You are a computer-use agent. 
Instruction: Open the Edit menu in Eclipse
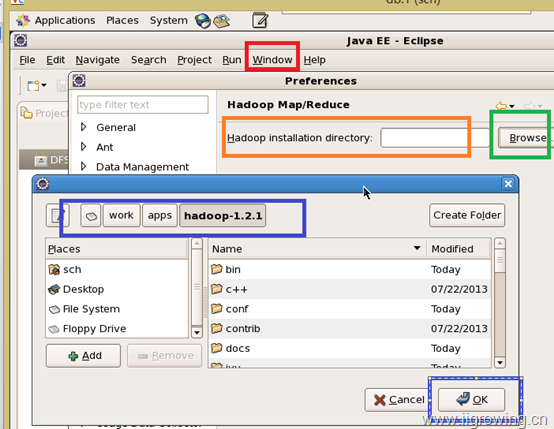coord(55,60)
